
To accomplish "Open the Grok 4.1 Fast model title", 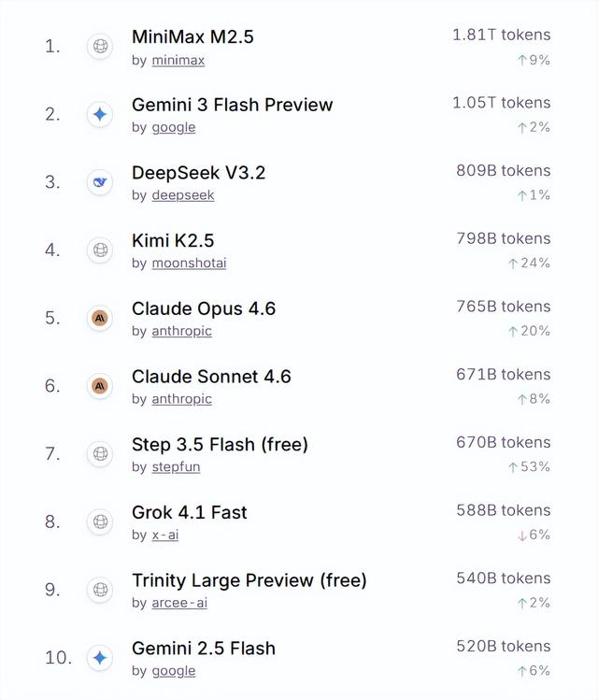I will [x=190, y=512].
